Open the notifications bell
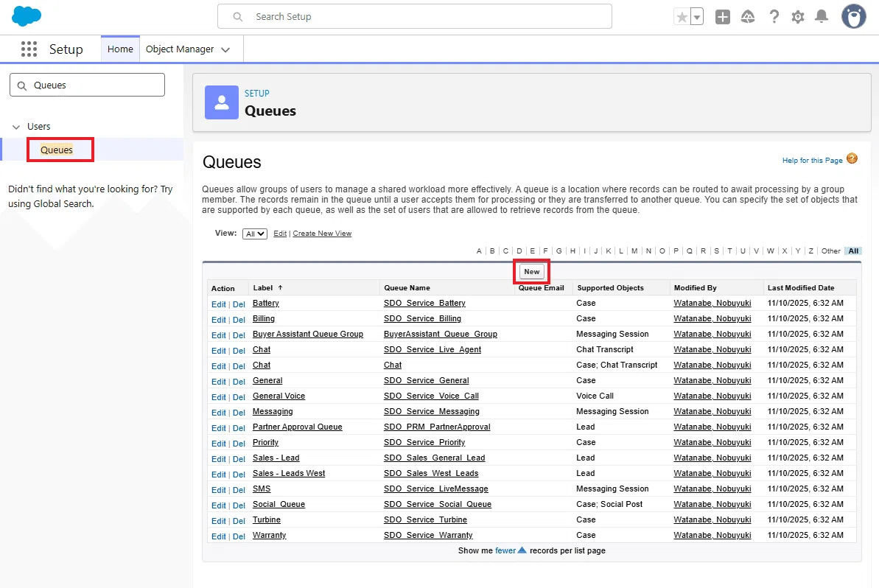The height and width of the screenshot is (588, 879). point(822,17)
